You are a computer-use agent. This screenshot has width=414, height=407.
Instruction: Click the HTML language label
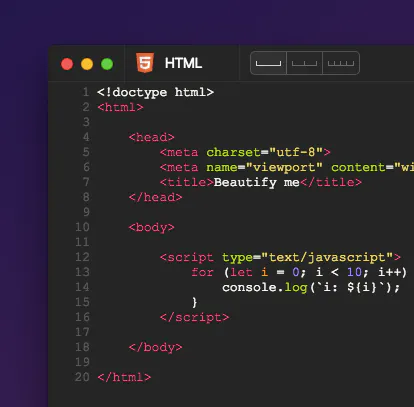point(183,63)
